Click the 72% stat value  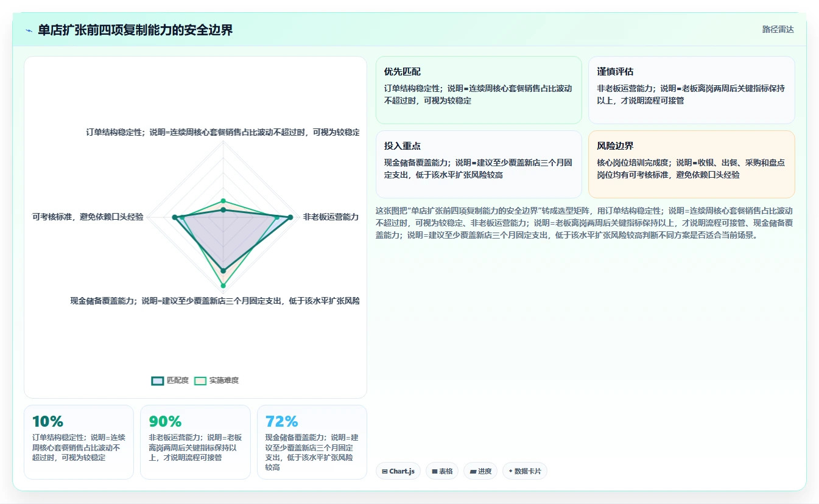click(x=282, y=421)
